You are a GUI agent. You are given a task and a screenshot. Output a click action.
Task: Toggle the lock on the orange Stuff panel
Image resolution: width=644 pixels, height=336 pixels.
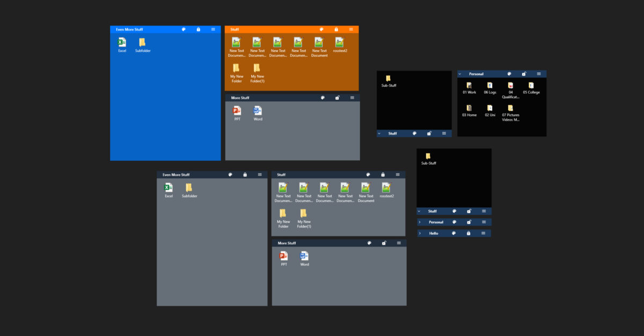pyautogui.click(x=336, y=29)
